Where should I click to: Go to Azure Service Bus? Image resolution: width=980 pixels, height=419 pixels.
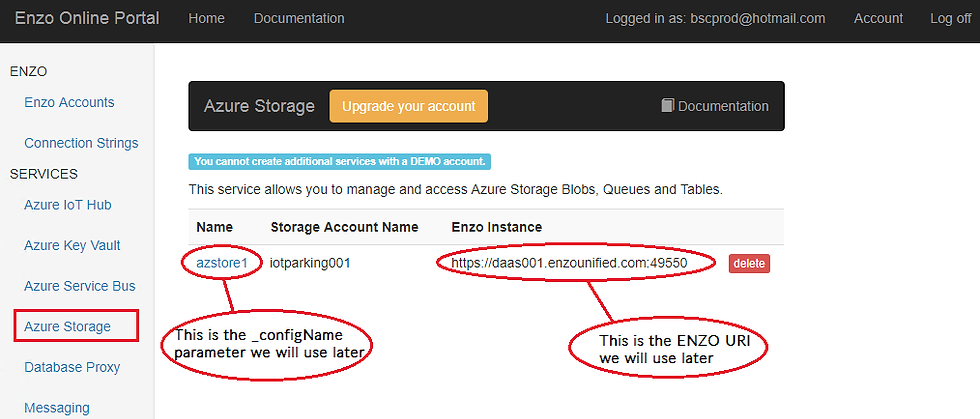(80, 286)
